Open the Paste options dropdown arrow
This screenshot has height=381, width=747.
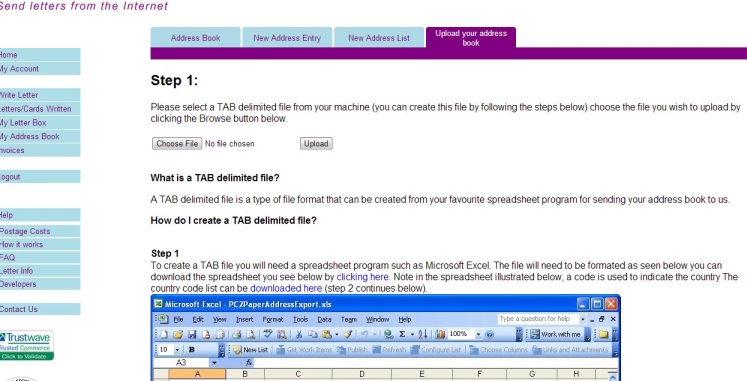337,334
